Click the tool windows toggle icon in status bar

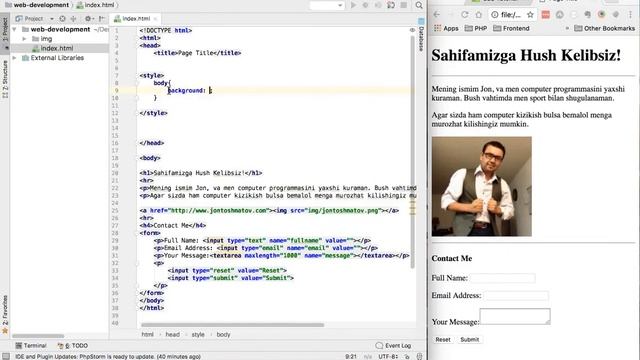6,356
